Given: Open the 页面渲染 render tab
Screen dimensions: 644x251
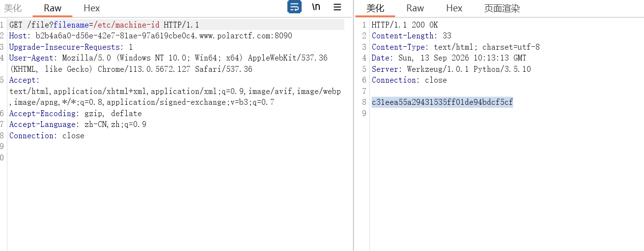Looking at the screenshot, I should [x=502, y=8].
